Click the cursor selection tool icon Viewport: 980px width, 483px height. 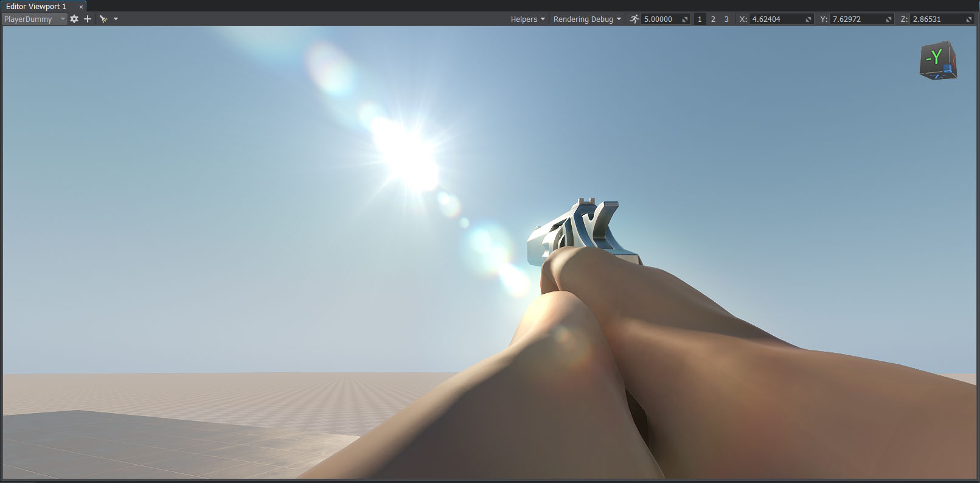103,19
